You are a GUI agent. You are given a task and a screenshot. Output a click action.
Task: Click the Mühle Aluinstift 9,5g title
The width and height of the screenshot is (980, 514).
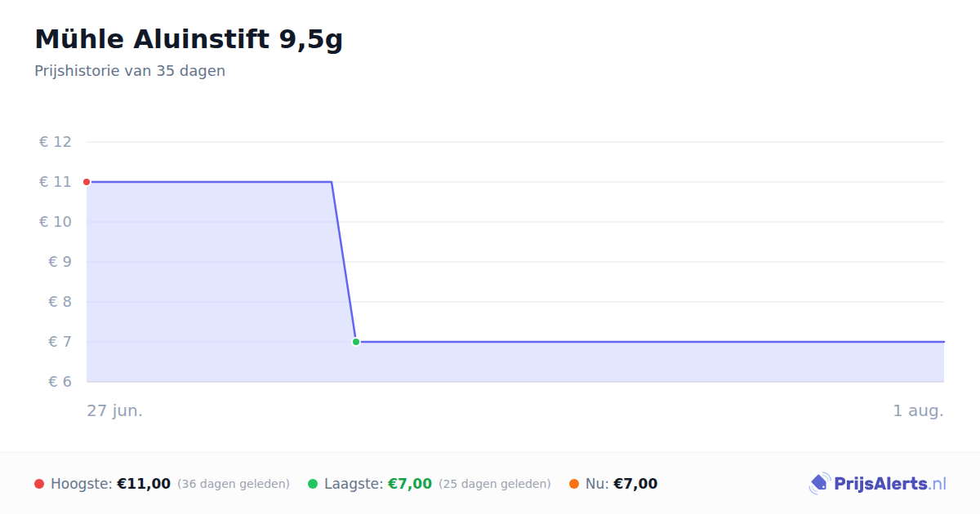point(189,39)
